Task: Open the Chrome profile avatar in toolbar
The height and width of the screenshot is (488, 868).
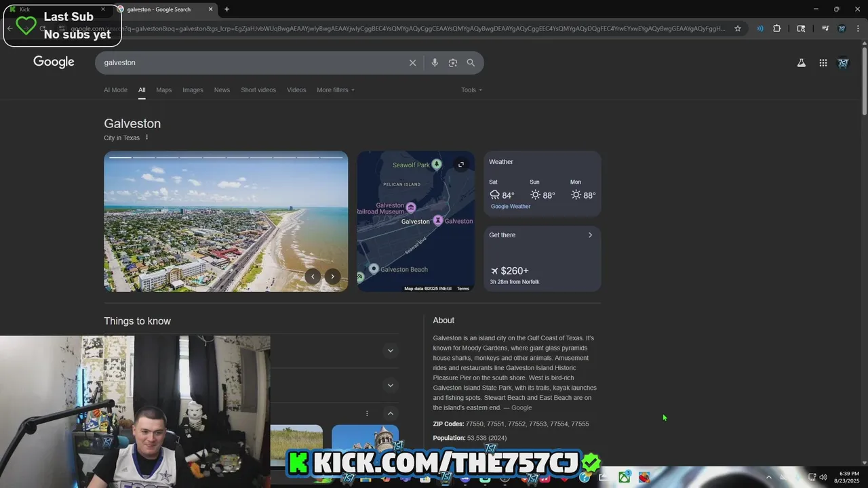Action: pos(842,28)
